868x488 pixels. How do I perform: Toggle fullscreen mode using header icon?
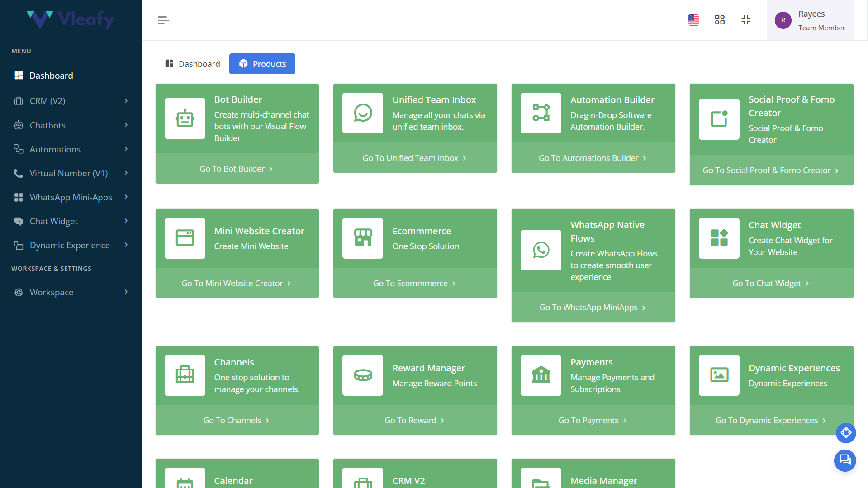[x=745, y=20]
